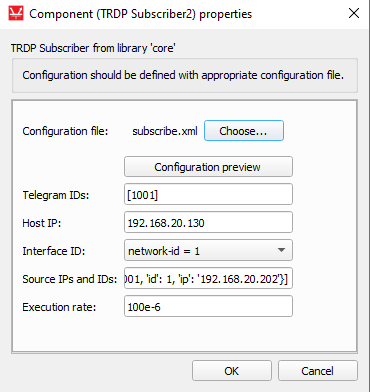Click the subscribe.xml file name
Image resolution: width=370 pixels, height=392 pixels.
coord(165,131)
